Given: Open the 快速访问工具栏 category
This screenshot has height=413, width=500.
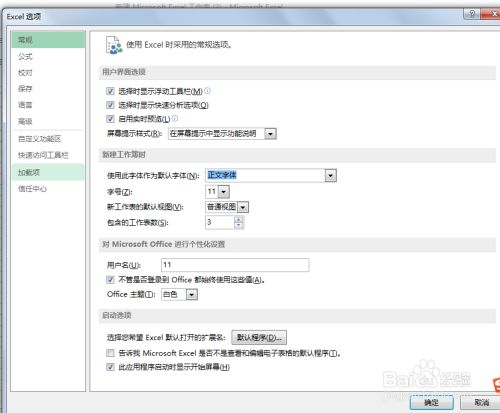Looking at the screenshot, I should point(48,155).
